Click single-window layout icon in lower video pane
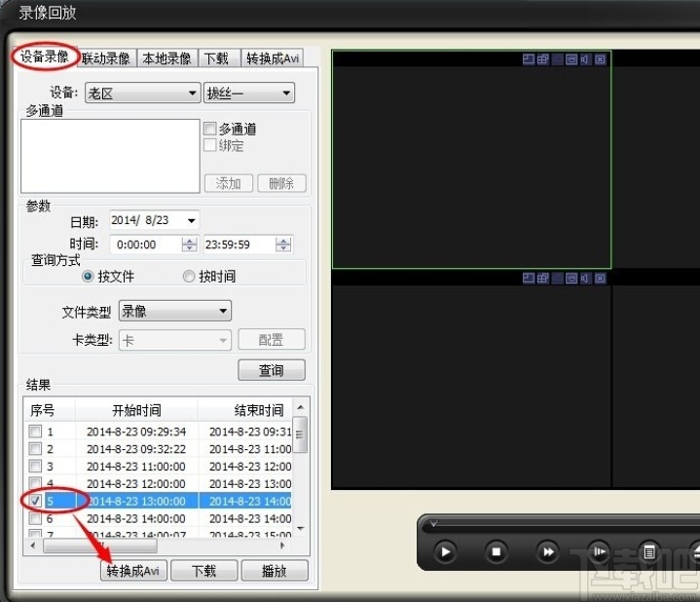Viewport: 700px width, 602px height. click(528, 278)
